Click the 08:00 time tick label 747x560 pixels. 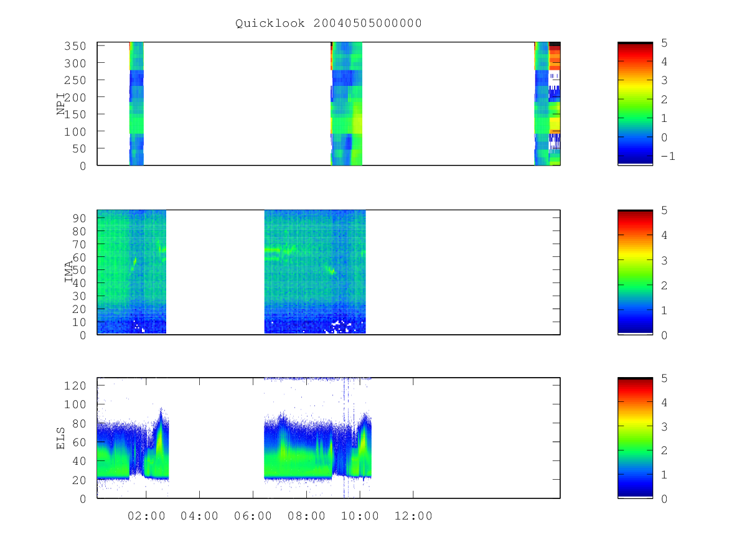[306, 516]
